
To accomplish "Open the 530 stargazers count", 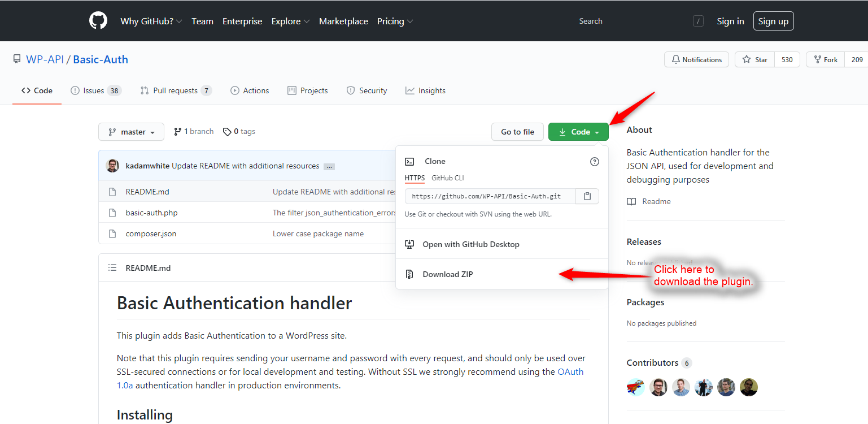I will click(x=787, y=59).
